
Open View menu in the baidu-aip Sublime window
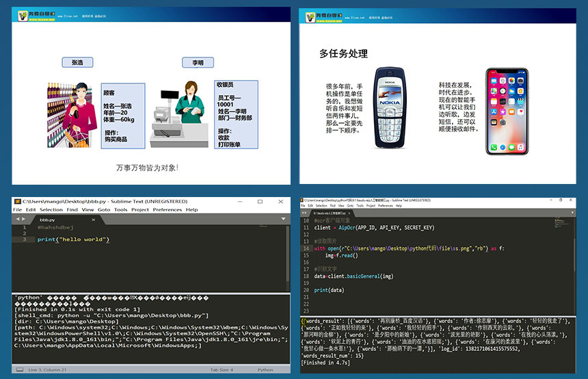click(341, 206)
